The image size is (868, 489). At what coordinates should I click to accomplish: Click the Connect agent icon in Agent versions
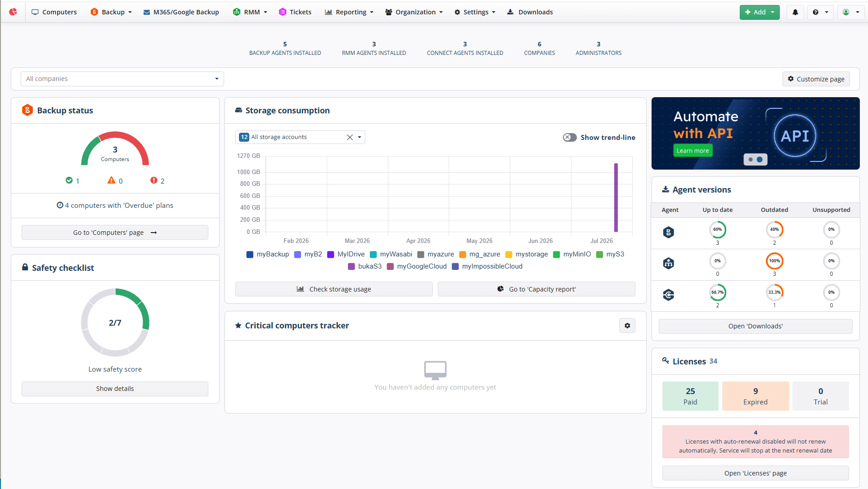click(668, 295)
